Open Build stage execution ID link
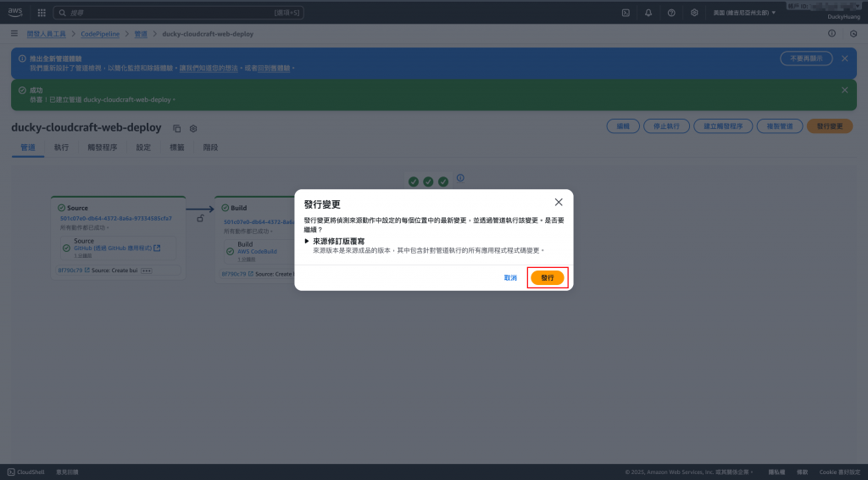 coord(259,221)
